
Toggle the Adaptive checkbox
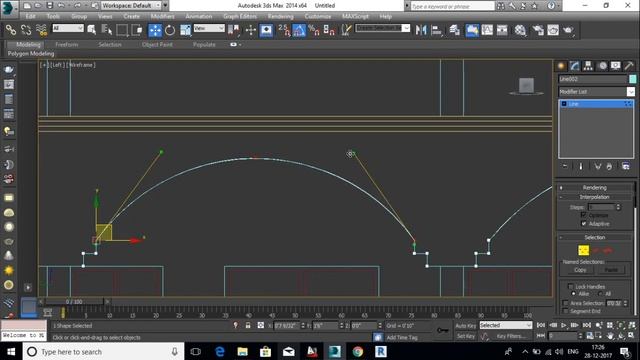tap(583, 223)
